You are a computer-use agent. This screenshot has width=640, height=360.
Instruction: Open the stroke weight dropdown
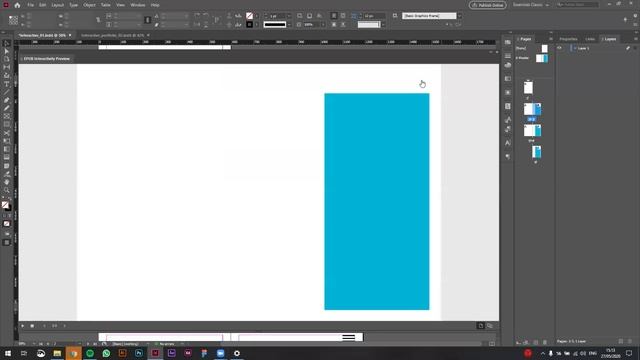point(289,16)
